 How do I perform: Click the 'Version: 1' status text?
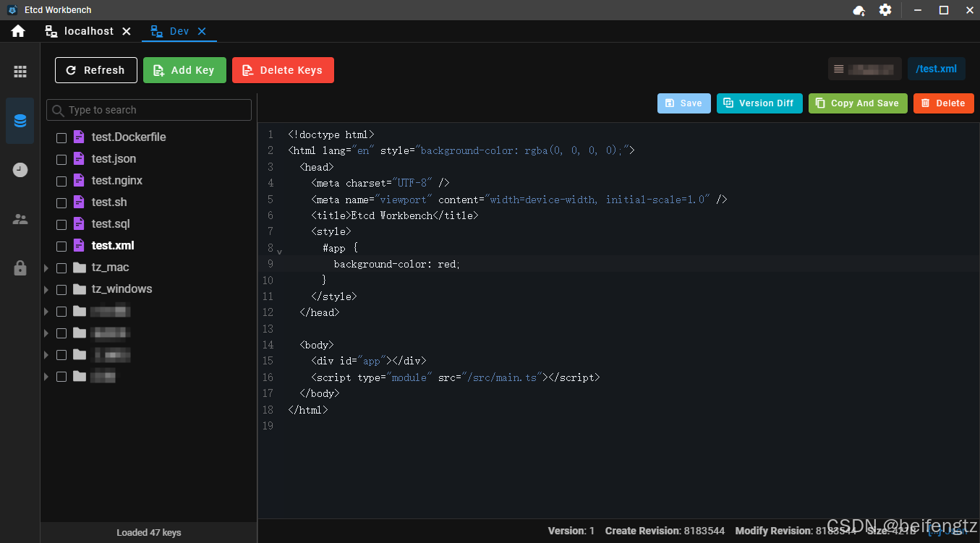coord(571,531)
